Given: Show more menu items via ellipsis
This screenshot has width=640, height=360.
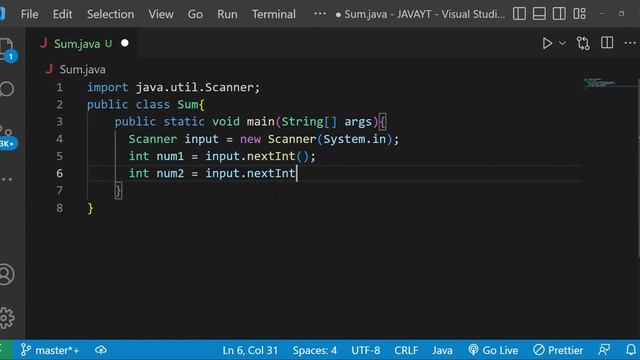Looking at the screenshot, I should point(320,14).
